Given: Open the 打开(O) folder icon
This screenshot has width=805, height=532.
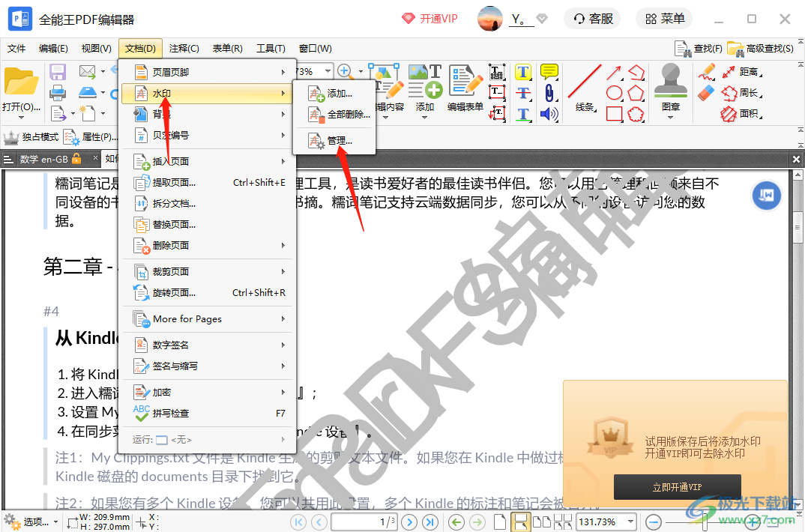Looking at the screenshot, I should pos(21,82).
